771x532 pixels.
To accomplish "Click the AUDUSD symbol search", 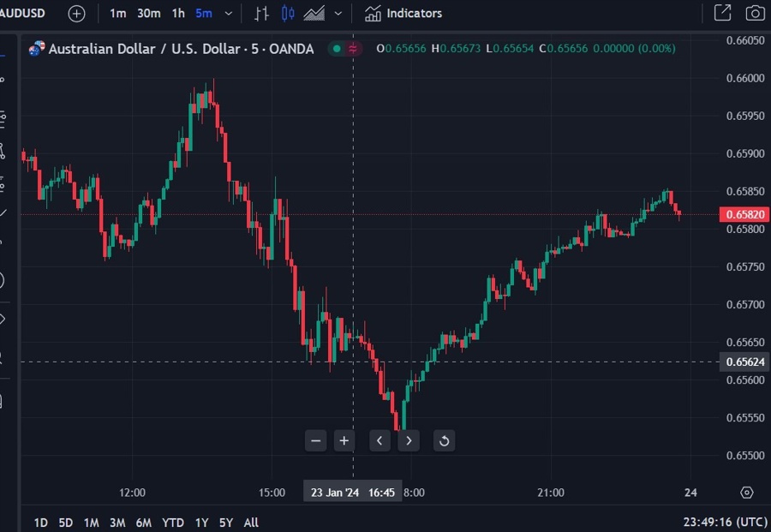I will [22, 13].
